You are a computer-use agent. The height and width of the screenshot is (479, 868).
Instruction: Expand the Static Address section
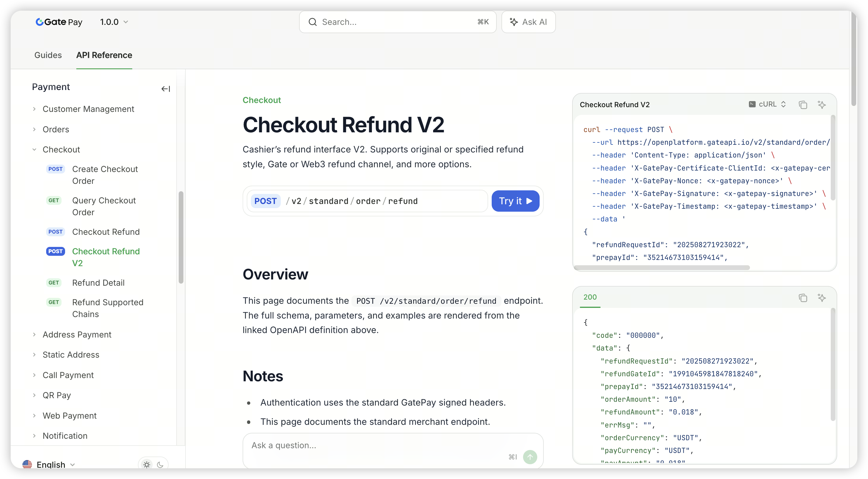click(71, 355)
